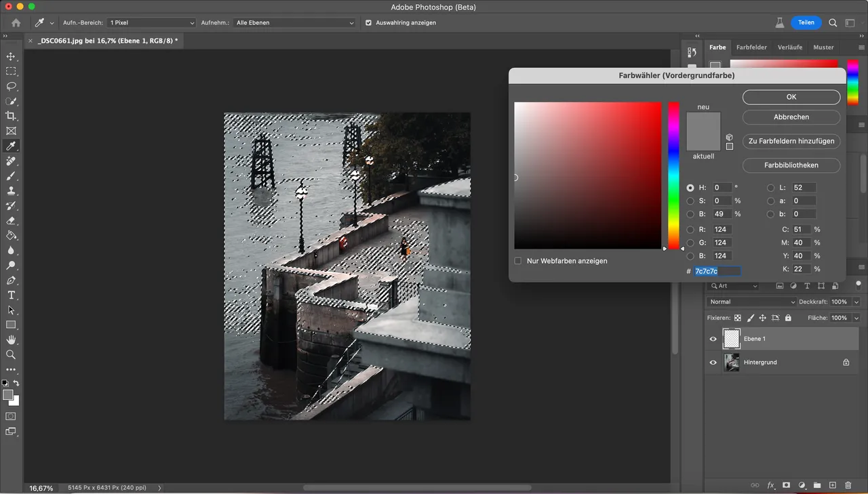868x494 pixels.
Task: Switch to the Muster tab
Action: 823,47
